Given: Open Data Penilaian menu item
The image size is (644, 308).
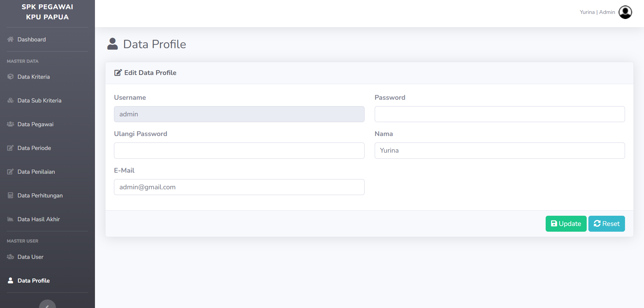Looking at the screenshot, I should point(36,172).
